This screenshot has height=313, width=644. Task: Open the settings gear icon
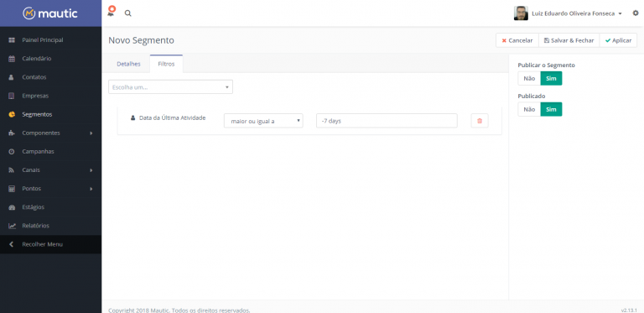pyautogui.click(x=636, y=13)
